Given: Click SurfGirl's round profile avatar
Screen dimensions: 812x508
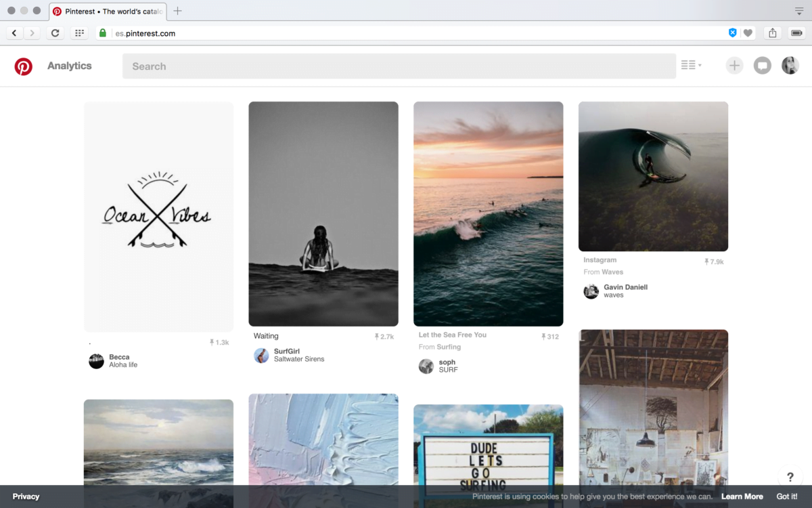Looking at the screenshot, I should pyautogui.click(x=261, y=356).
